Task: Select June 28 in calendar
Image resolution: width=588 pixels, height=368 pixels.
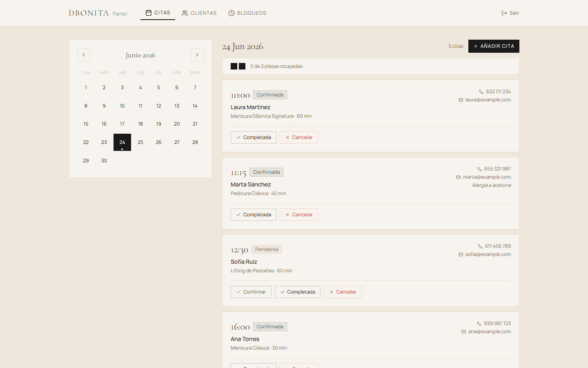Action: point(195,142)
